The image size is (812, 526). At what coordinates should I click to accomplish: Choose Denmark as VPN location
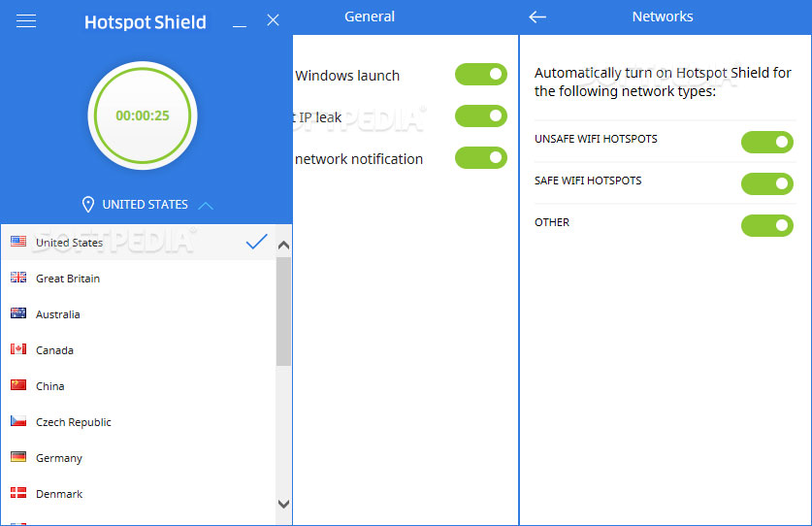pyautogui.click(x=59, y=494)
